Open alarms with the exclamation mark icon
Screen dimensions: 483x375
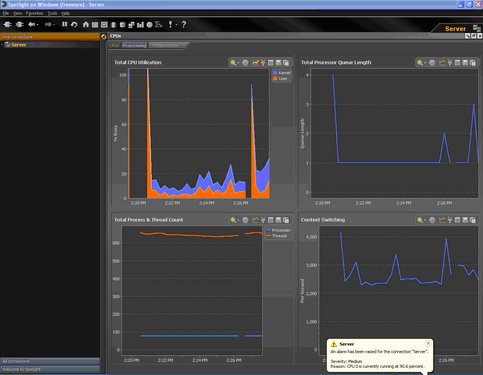point(170,24)
